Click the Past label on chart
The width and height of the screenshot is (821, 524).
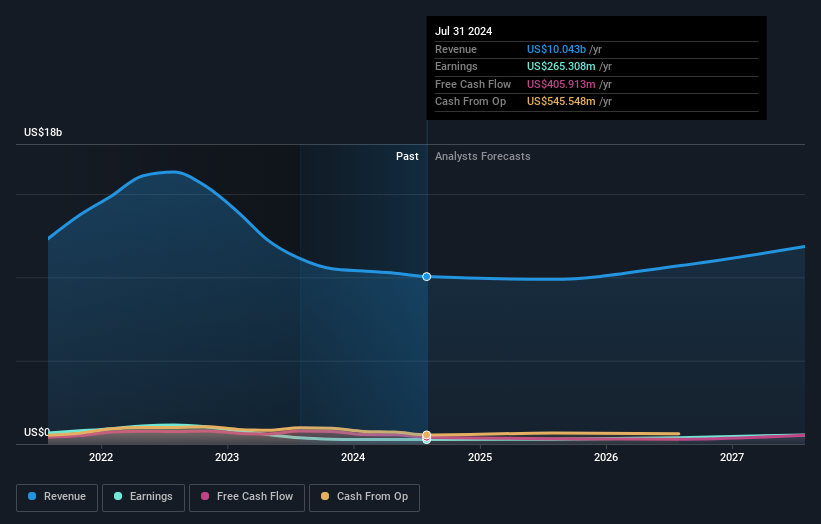(x=407, y=156)
